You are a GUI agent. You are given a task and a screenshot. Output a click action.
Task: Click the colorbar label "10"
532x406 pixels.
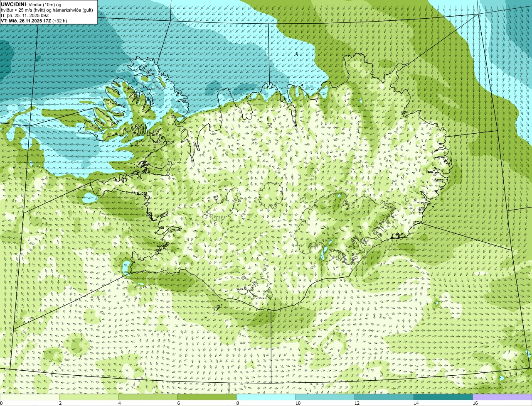[x=298, y=403]
